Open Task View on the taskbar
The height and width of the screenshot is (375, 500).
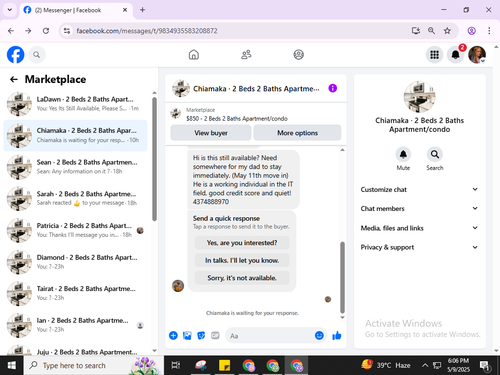(x=176, y=365)
